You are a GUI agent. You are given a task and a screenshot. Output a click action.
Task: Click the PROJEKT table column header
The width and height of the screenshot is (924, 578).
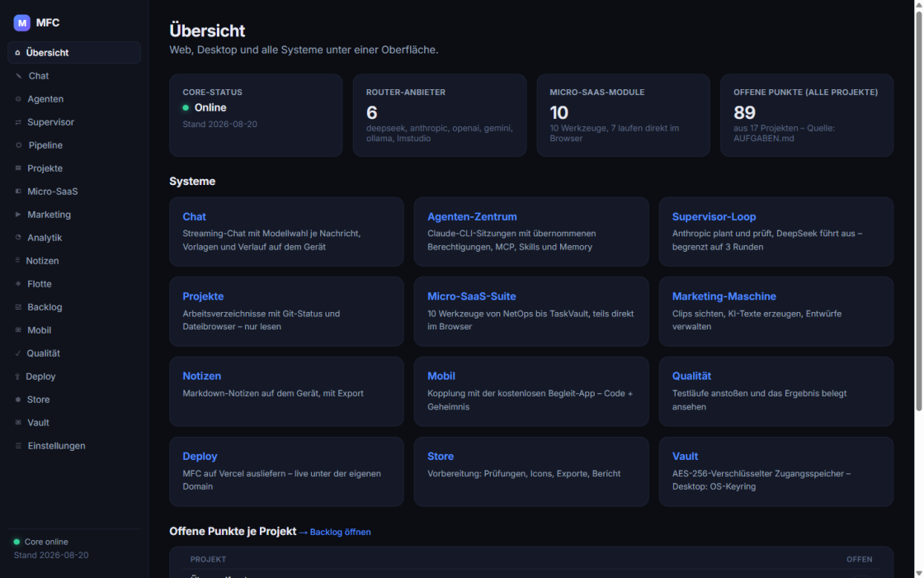click(x=208, y=559)
